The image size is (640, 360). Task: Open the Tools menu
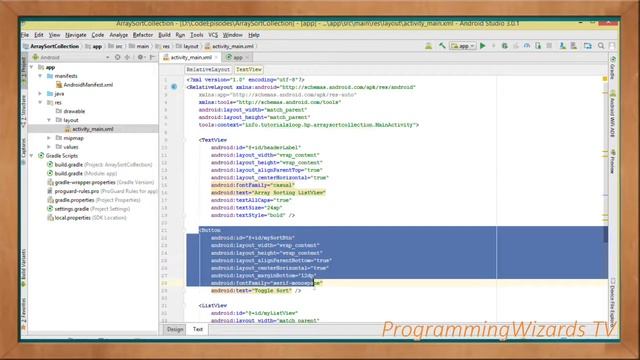196,35
